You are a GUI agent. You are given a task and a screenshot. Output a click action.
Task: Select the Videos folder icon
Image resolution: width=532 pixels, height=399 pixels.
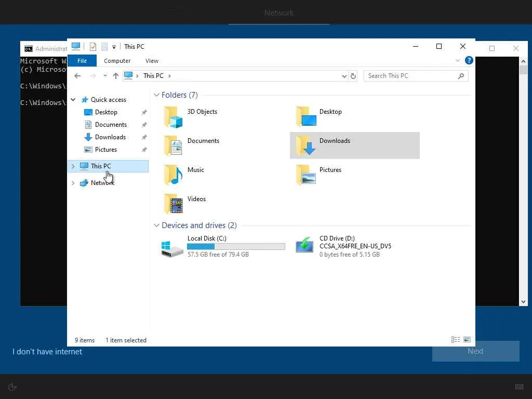pos(174,204)
